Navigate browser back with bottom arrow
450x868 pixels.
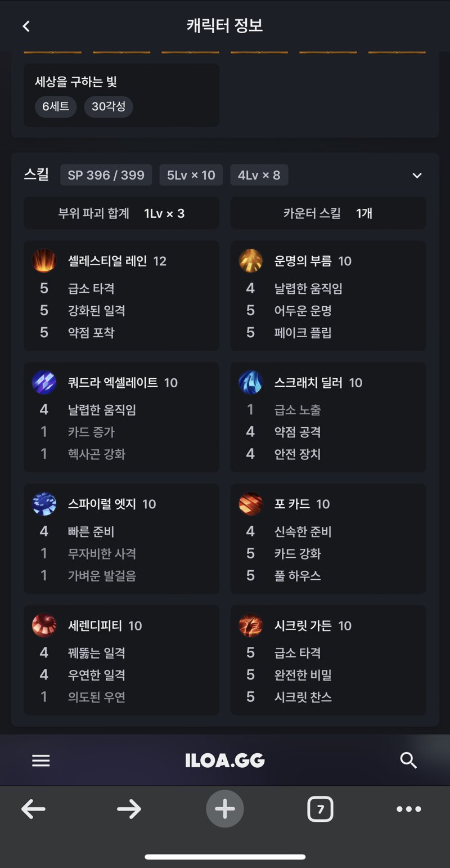[x=33, y=809]
